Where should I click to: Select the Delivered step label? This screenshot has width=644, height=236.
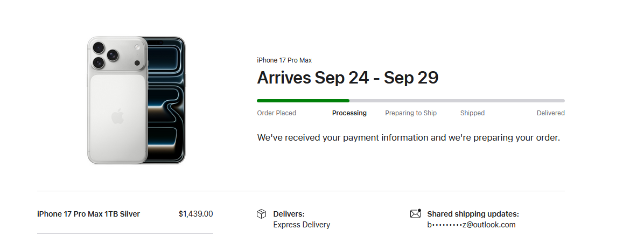coord(550,113)
